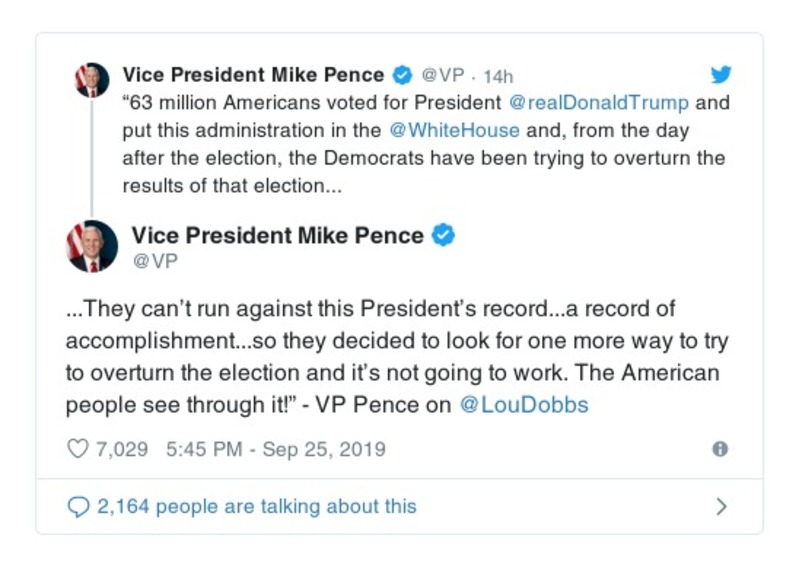Open the larger profile avatar in main tweet
The width and height of the screenshot is (799, 583).
pos(92,246)
